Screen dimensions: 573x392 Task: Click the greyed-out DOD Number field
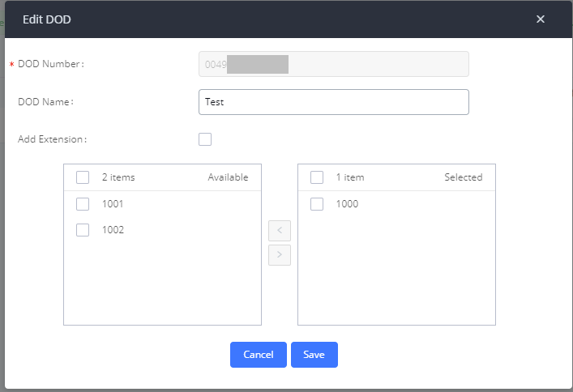point(333,64)
